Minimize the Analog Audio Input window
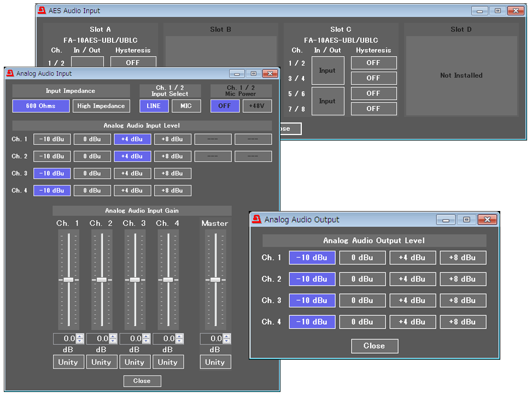The height and width of the screenshot is (398, 532). coord(237,74)
